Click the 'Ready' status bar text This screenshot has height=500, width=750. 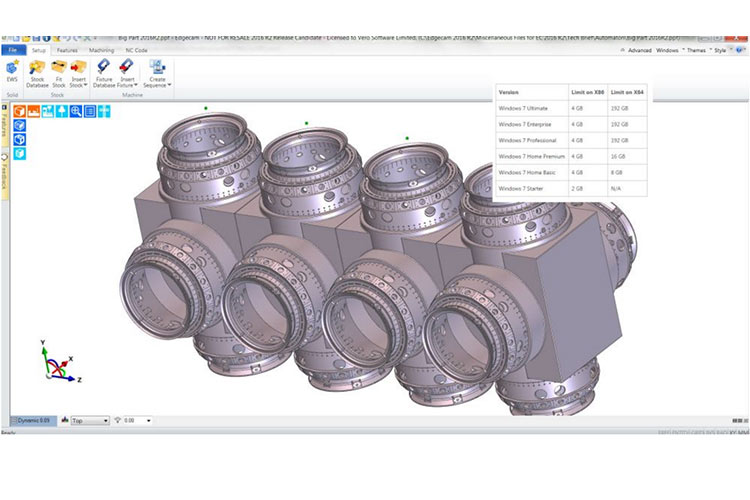[x=8, y=433]
